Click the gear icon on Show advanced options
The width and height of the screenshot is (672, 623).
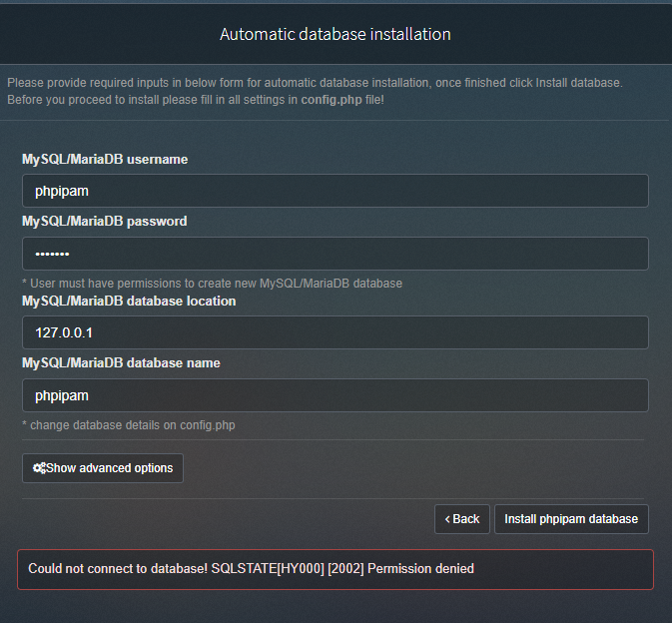click(x=39, y=468)
